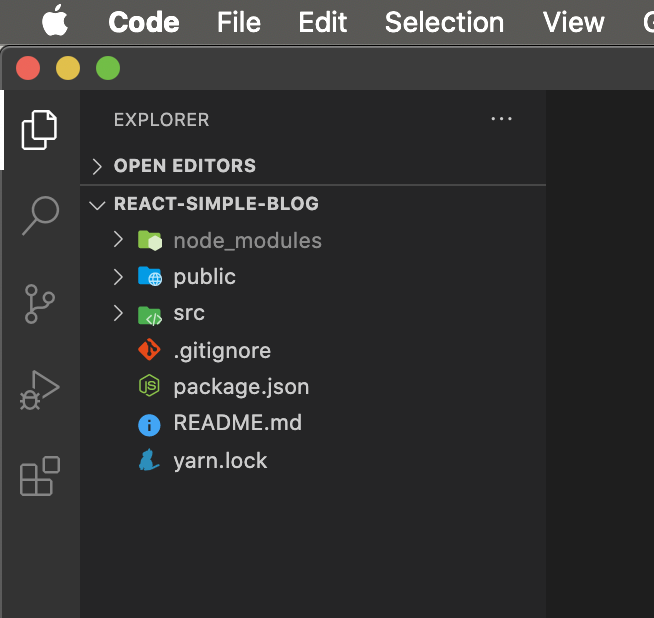Click the info icon beside README.md
This screenshot has width=654, height=618.
[149, 425]
